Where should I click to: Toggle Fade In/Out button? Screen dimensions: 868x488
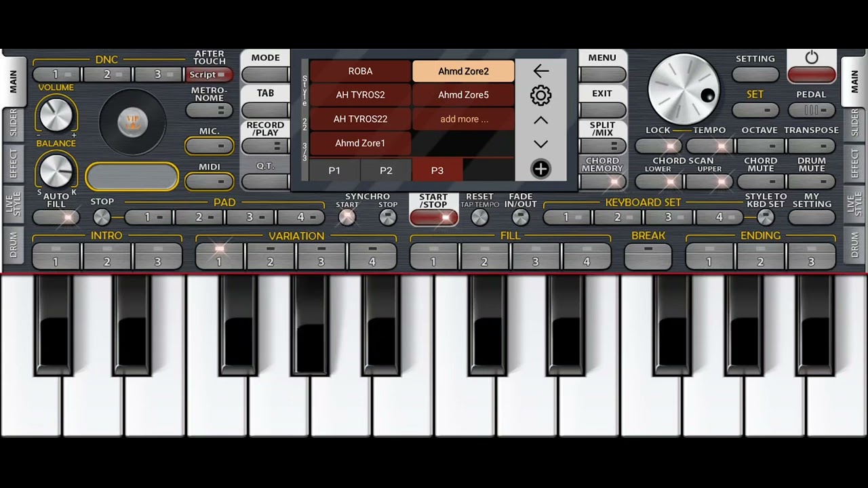pos(520,218)
